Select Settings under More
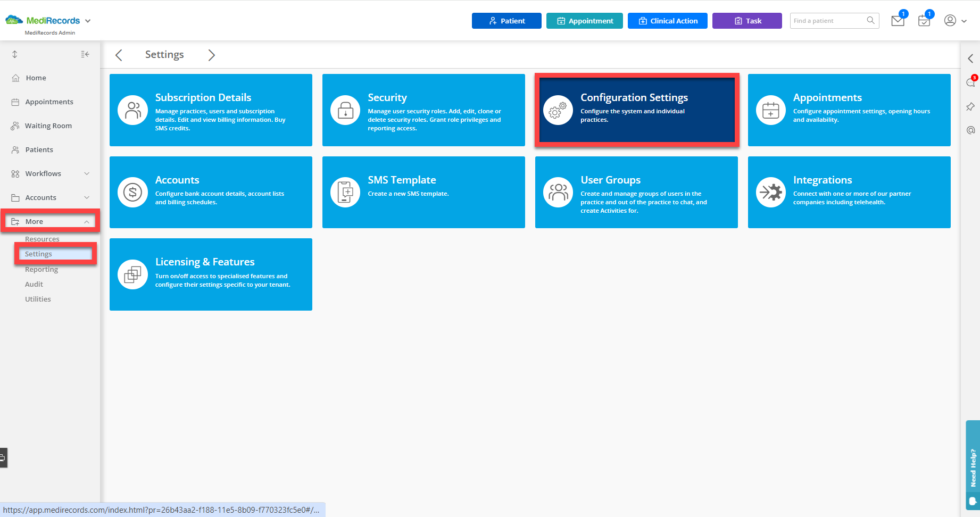Screen dimensions: 980x517 tap(38, 254)
